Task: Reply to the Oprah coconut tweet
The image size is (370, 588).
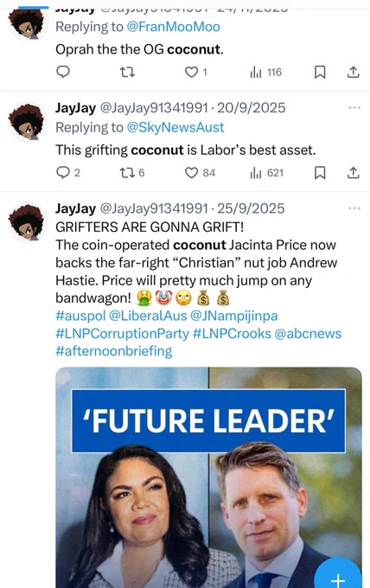Action: [63, 71]
